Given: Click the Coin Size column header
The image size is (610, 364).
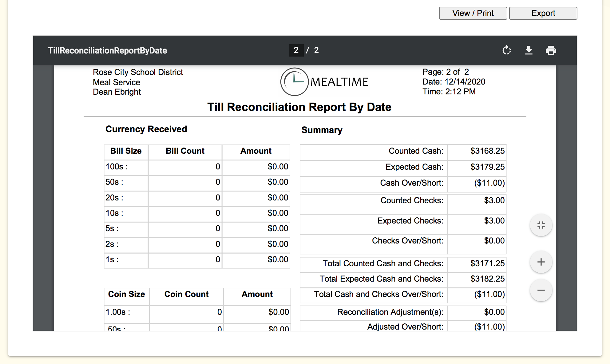Looking at the screenshot, I should [126, 294].
